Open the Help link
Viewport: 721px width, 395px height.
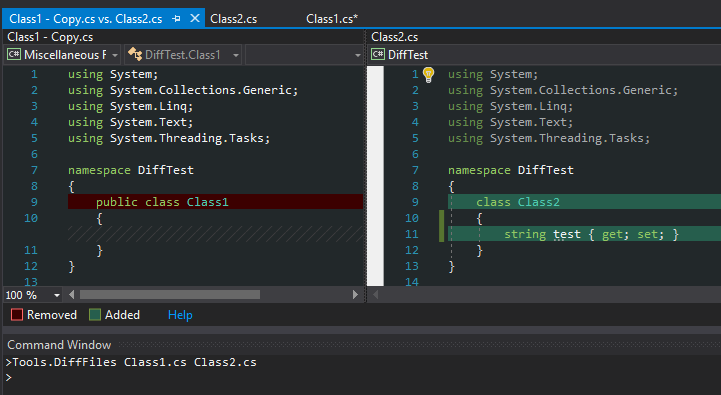click(180, 315)
